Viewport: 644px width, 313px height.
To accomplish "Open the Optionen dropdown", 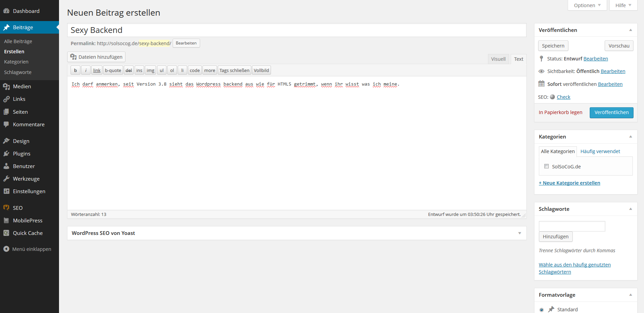I will click(x=587, y=5).
